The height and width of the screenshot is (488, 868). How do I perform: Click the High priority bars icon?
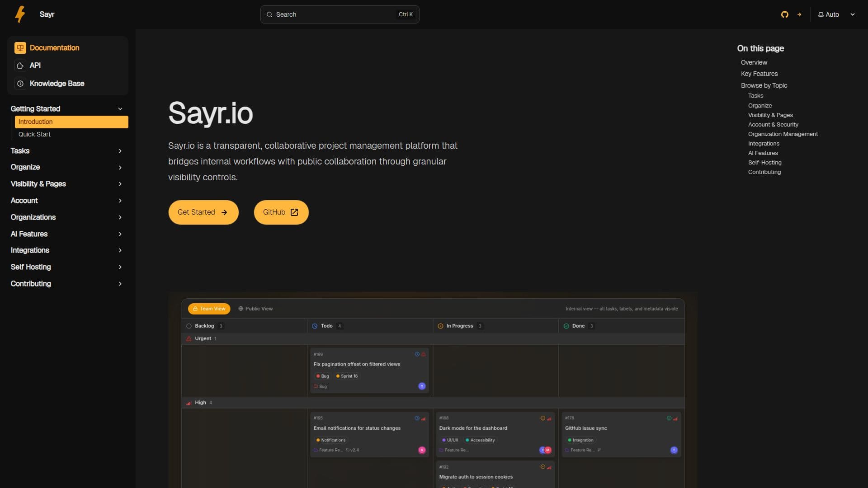(189, 403)
